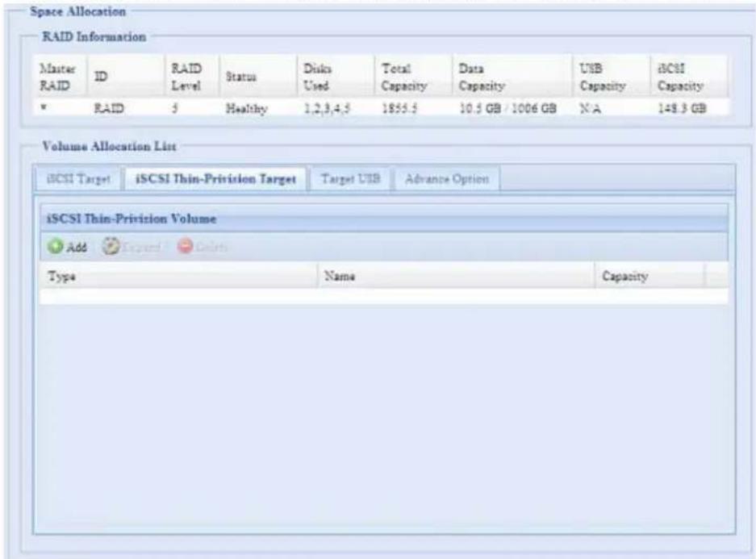Screen dimensions: 756x559
Task: Open the Advance Option tab
Action: [x=447, y=179]
